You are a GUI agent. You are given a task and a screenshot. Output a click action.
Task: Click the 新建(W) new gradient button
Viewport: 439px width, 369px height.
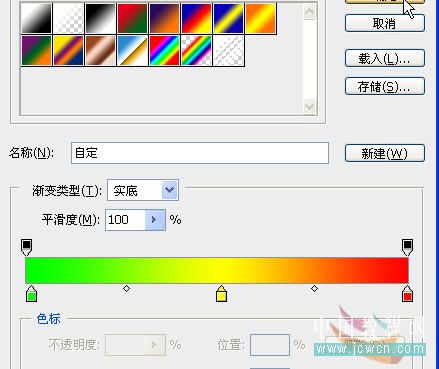[385, 153]
